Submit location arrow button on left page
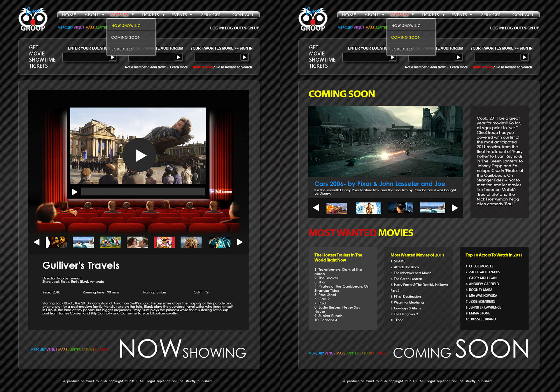 [113, 57]
